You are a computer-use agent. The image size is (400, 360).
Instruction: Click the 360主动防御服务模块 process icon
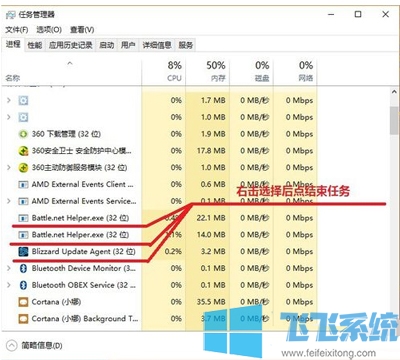pos(23,167)
